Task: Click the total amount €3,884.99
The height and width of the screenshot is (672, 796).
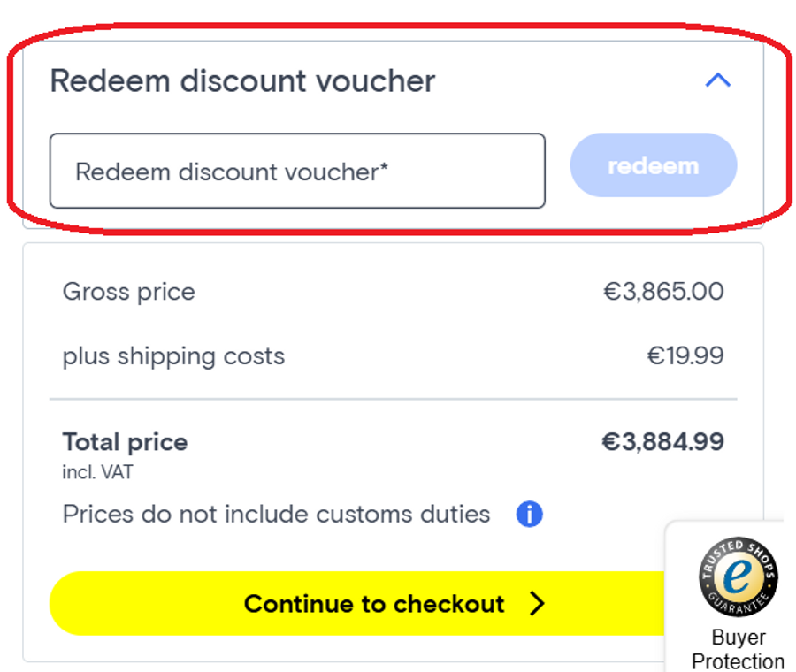Action: pos(662,442)
